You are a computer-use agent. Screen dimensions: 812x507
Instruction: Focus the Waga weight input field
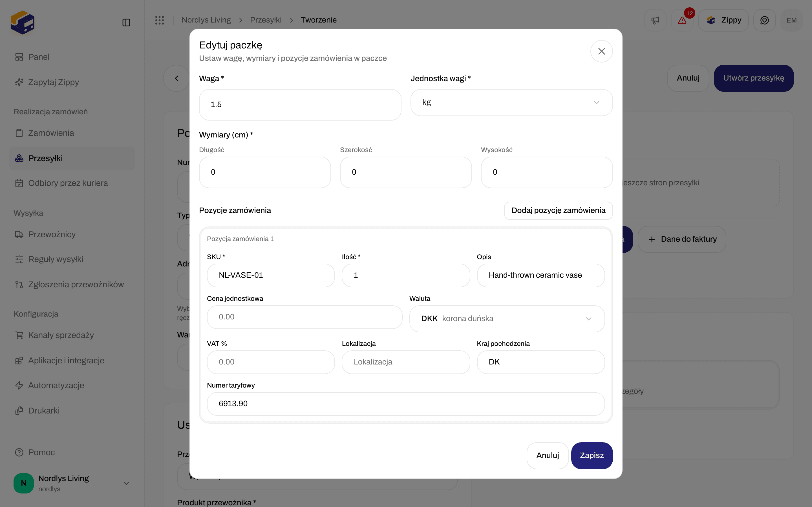click(x=300, y=104)
